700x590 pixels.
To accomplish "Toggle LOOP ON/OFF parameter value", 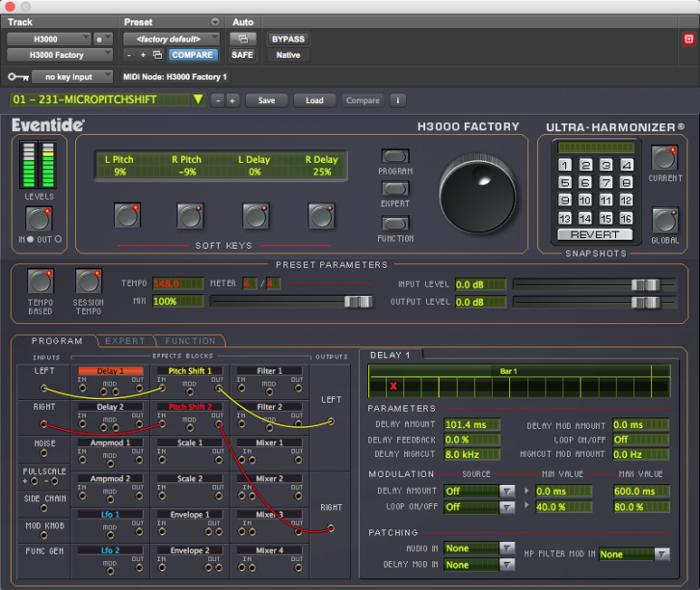I will 640,440.
